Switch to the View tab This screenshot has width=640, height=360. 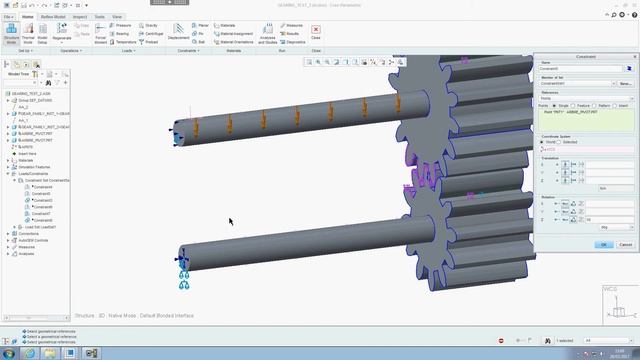coord(117,17)
